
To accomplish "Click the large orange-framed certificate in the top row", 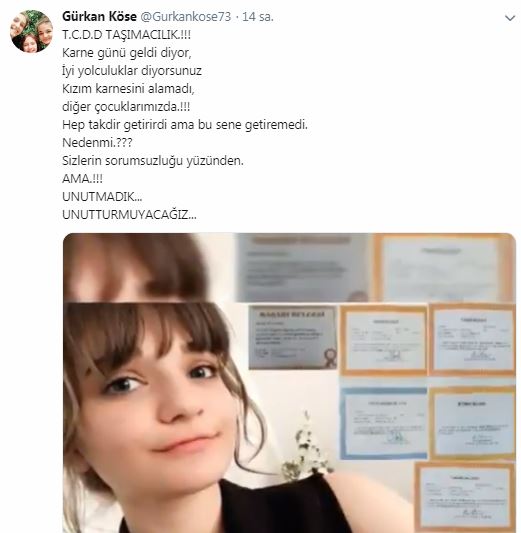I will 444,268.
